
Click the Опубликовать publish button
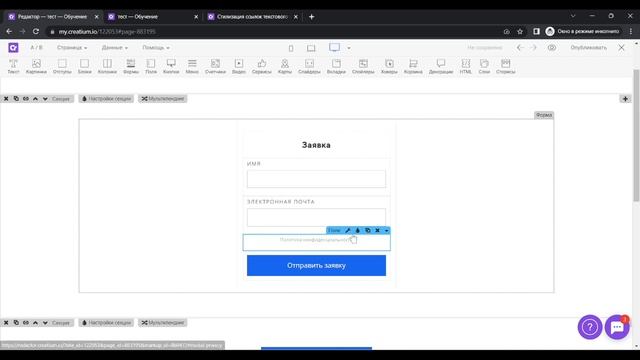588,48
